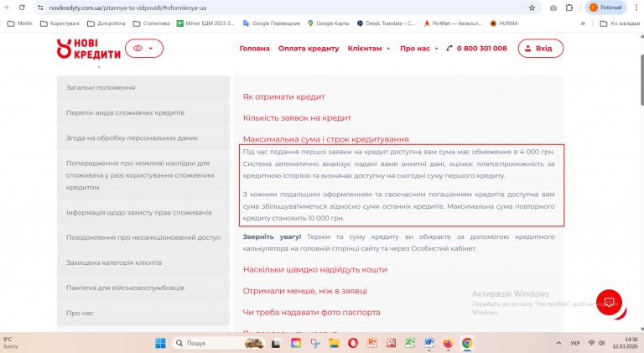Expand Чи треба надавати фото паспорта
Screen dimensions: 644x353
(311, 313)
